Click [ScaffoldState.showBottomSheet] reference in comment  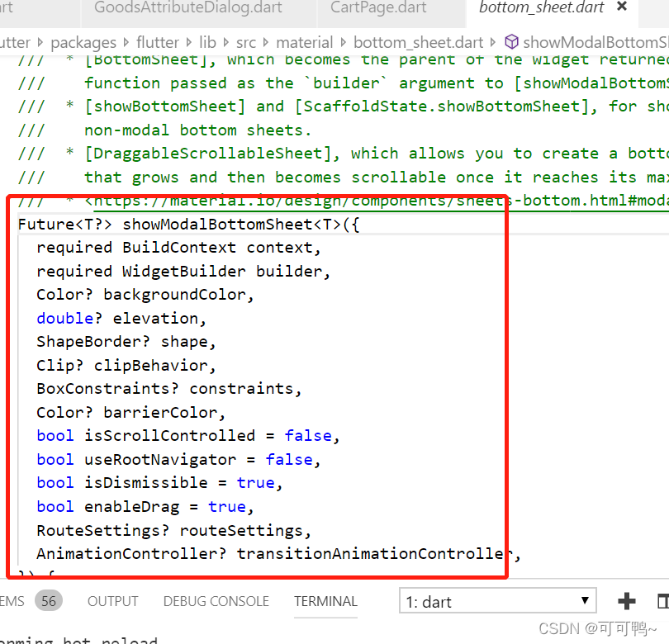442,107
